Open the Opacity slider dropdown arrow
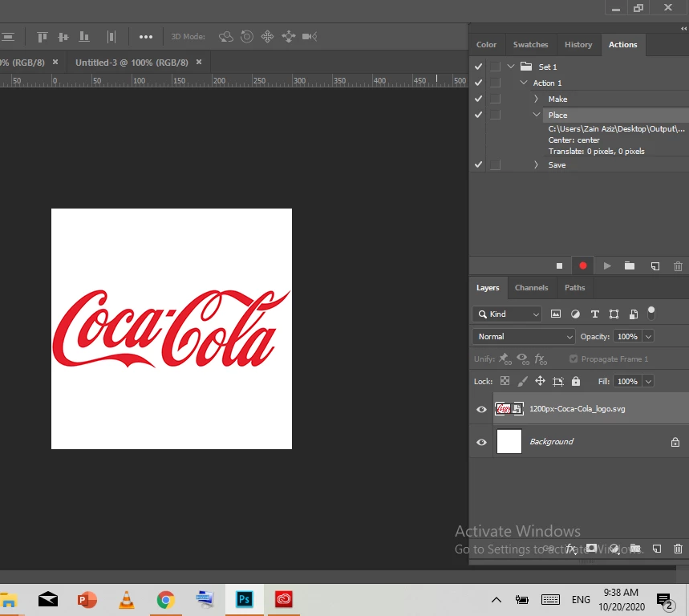 648,337
